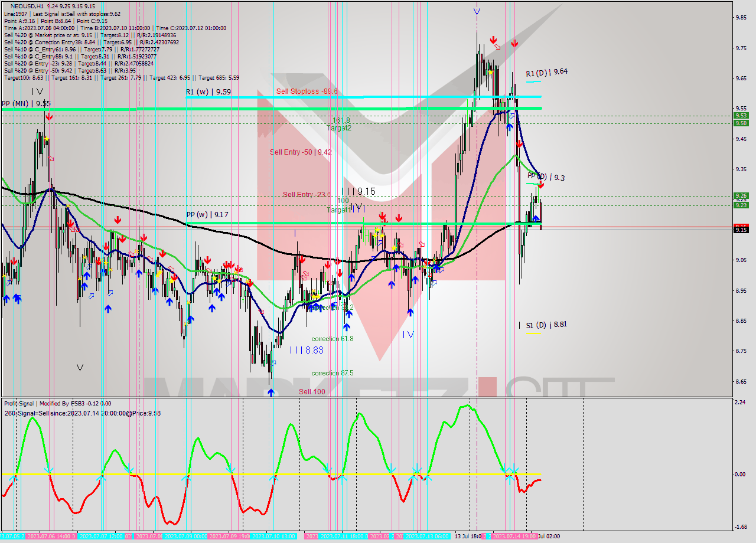Click the 9.85 price axis value
This screenshot has height=543, width=756.
point(741,17)
